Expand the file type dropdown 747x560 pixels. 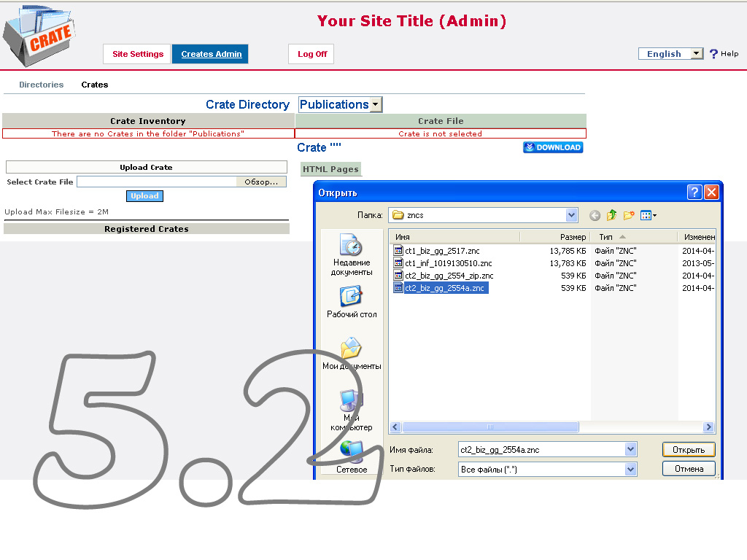click(x=630, y=470)
